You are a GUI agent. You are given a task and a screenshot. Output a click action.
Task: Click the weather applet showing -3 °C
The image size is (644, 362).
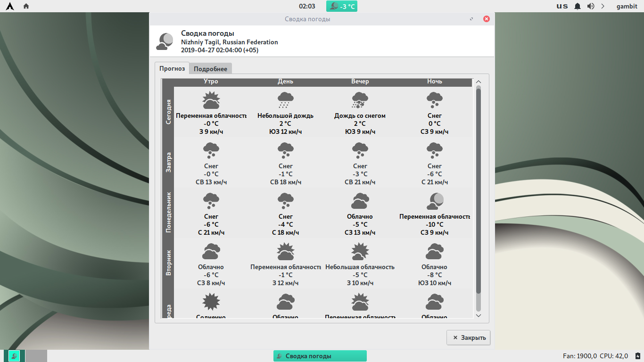tap(342, 6)
